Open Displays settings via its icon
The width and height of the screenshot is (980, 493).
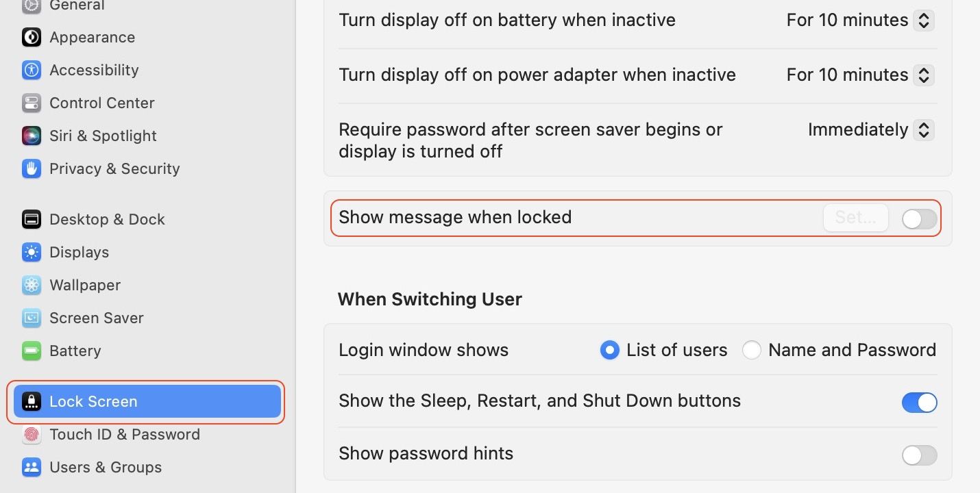32,252
